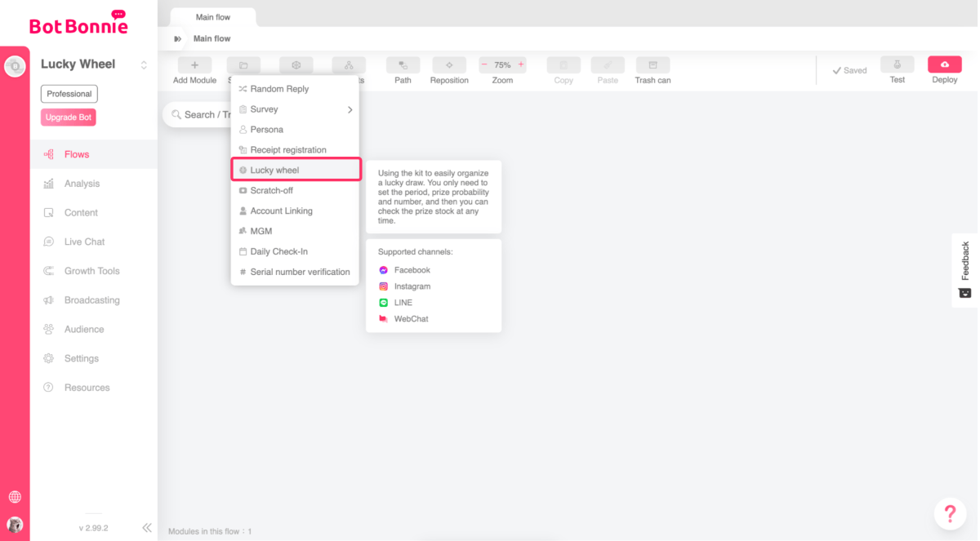Open the Lucky Wheel bot switcher
The image size is (980, 541).
click(144, 65)
